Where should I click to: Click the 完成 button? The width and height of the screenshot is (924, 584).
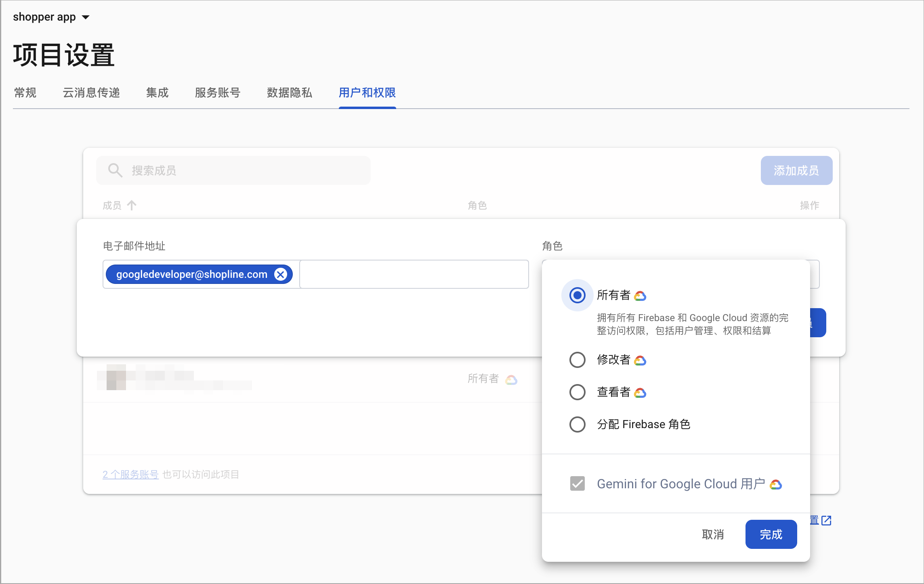(771, 534)
